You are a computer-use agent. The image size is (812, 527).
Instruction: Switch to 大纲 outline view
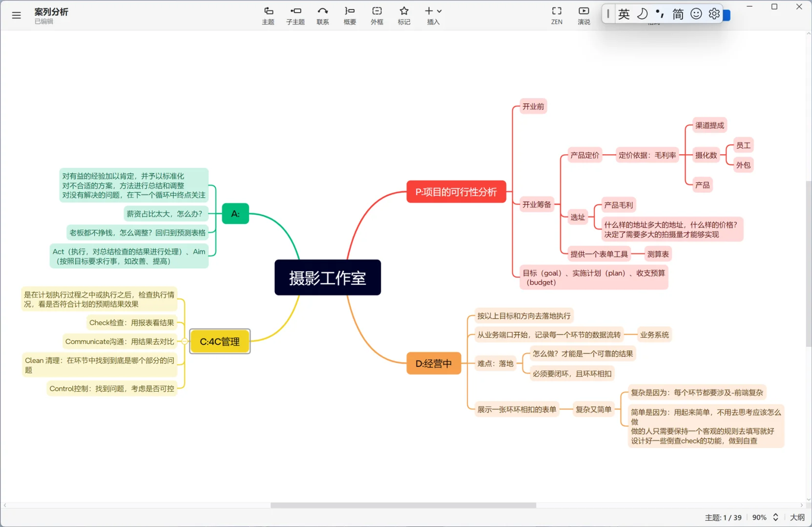tap(797, 517)
